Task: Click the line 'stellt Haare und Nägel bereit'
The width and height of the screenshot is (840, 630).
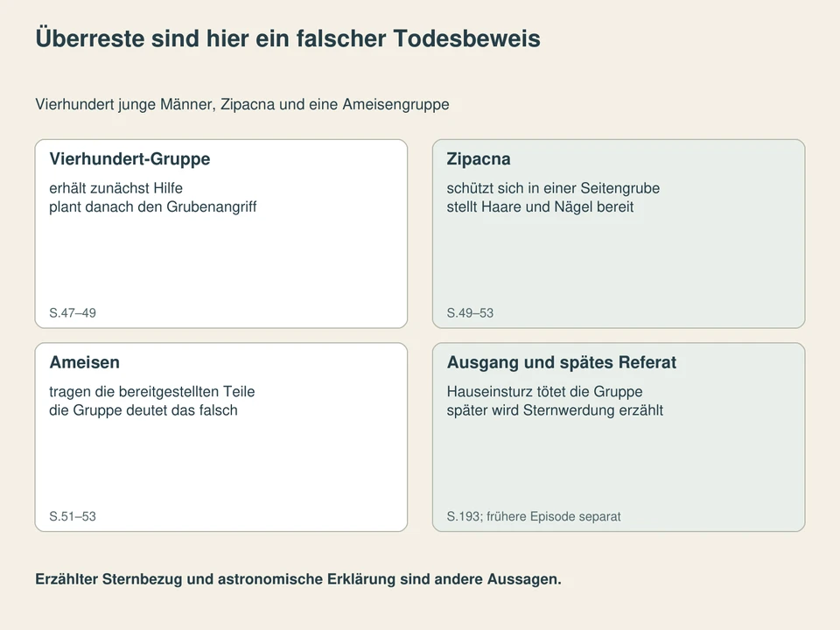Action: point(540,206)
